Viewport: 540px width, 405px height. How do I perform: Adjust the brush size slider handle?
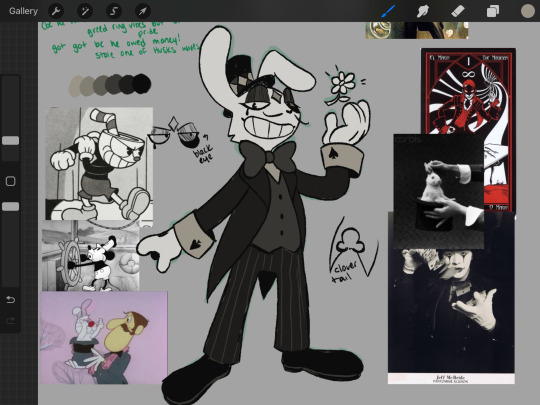tap(11, 141)
